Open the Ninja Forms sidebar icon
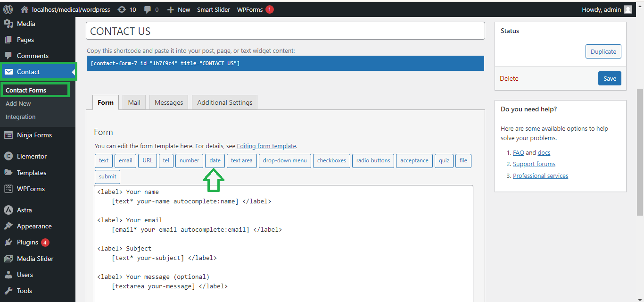The width and height of the screenshot is (644, 302). [x=8, y=135]
